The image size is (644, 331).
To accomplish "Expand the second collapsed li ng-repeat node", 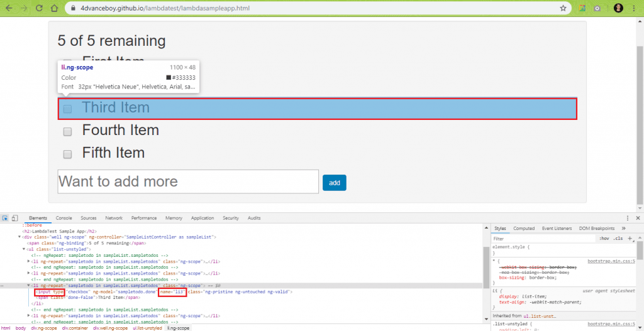I will coord(28,273).
